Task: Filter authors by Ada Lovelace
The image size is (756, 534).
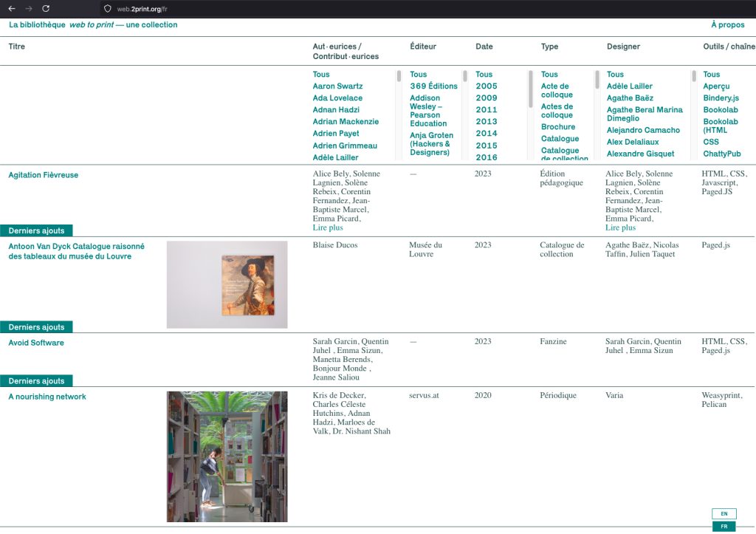Action: pyautogui.click(x=337, y=98)
